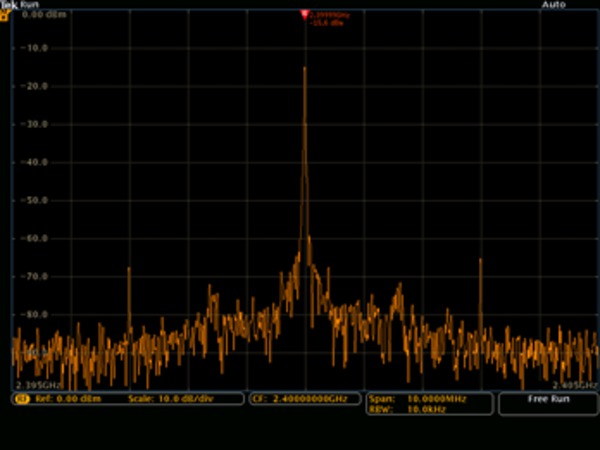Click the main carrier peak at center
The image size is (600, 450).
305,68
